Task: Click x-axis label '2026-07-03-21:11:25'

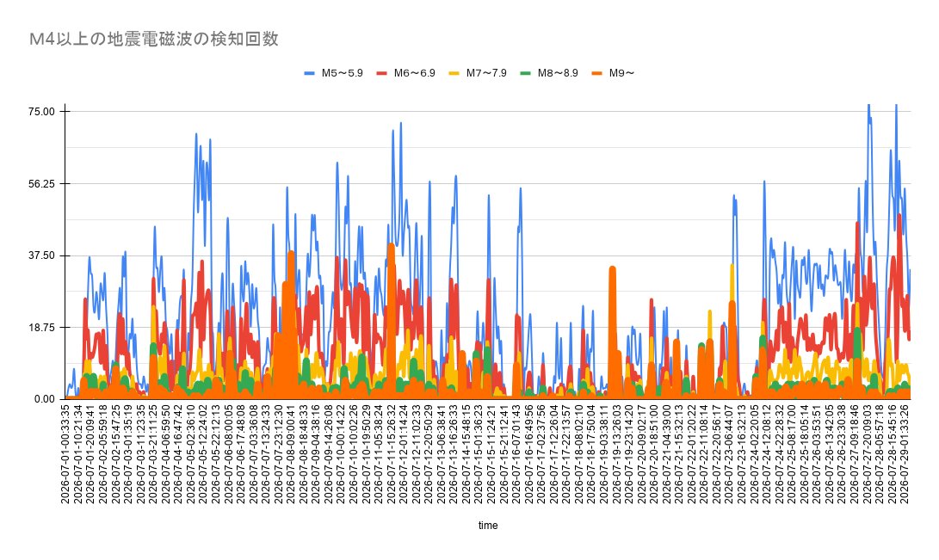Action: click(153, 454)
